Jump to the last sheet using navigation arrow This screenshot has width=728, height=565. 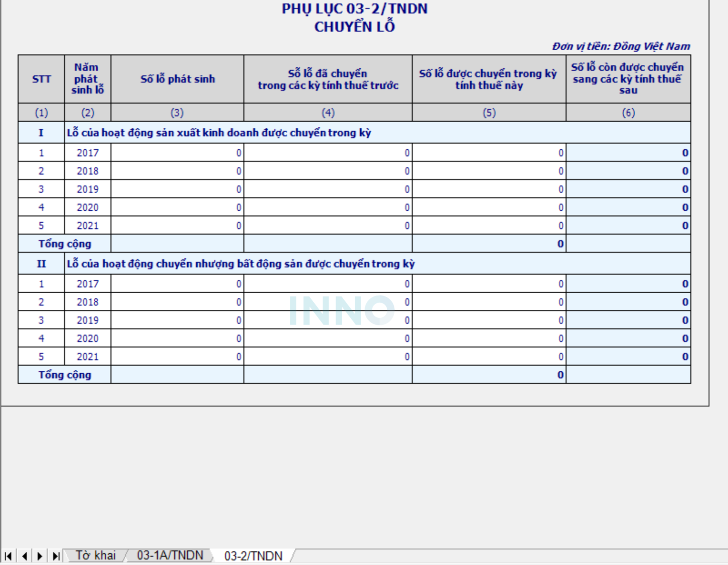(56, 556)
